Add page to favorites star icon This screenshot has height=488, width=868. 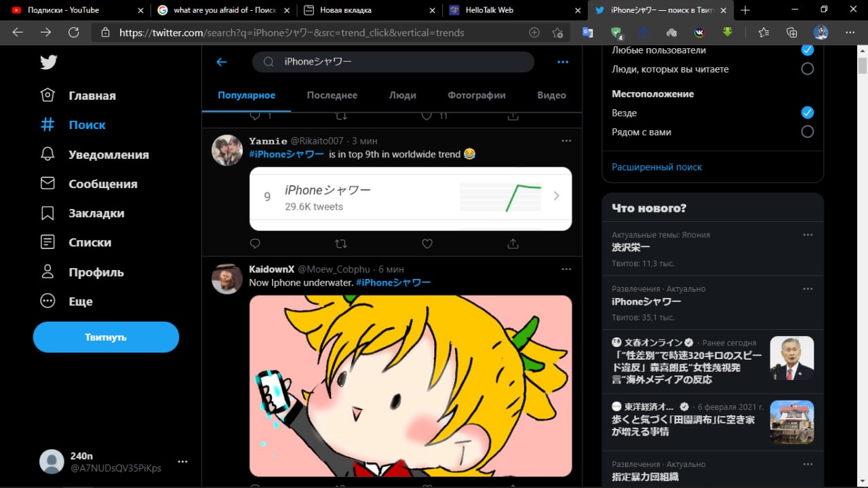click(x=557, y=33)
